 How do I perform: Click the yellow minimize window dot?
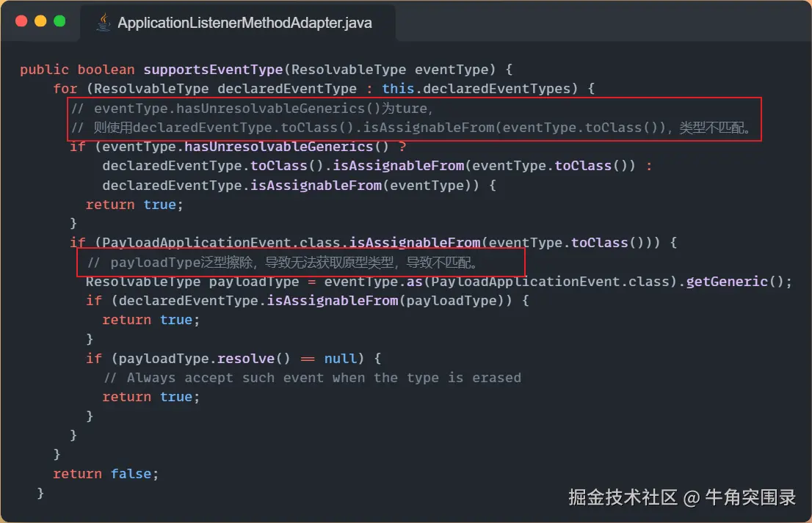pyautogui.click(x=40, y=21)
